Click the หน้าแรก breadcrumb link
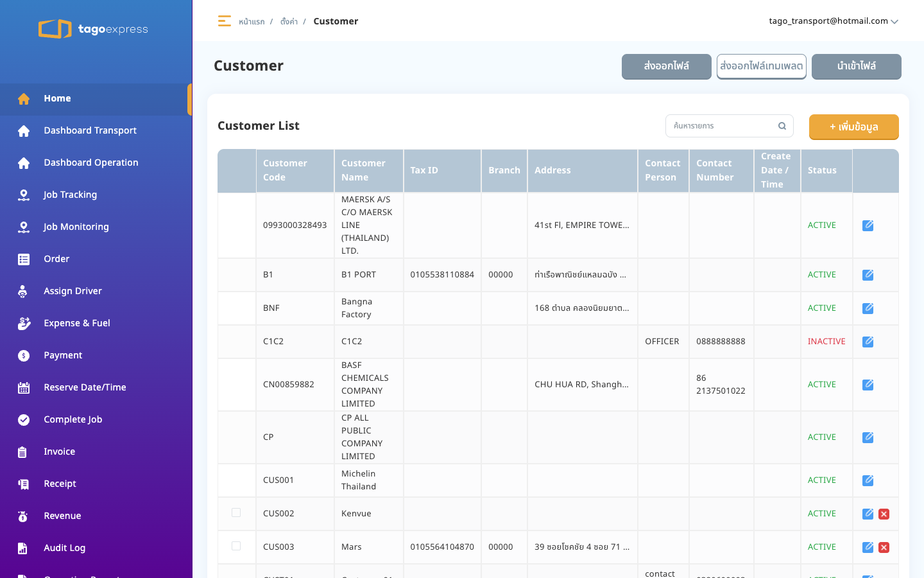924x578 pixels. (x=252, y=22)
